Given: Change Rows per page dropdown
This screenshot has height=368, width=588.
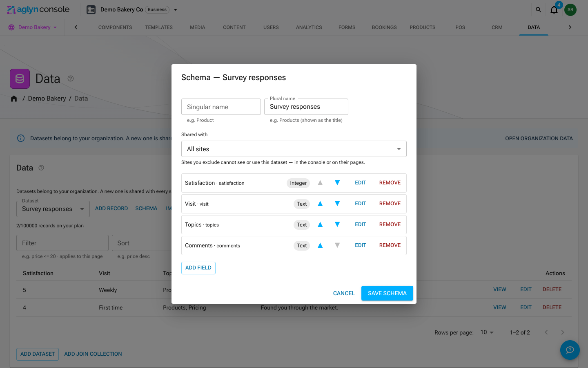Looking at the screenshot, I should coord(487,332).
